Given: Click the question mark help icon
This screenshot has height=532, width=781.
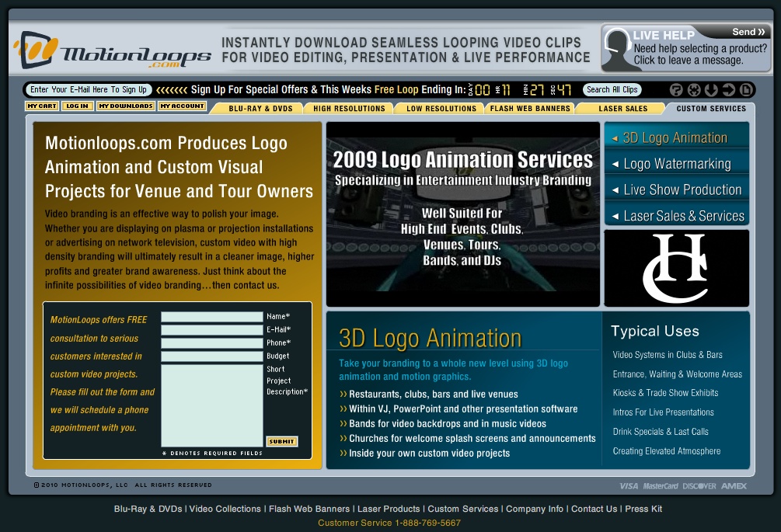Looking at the screenshot, I should (676, 89).
